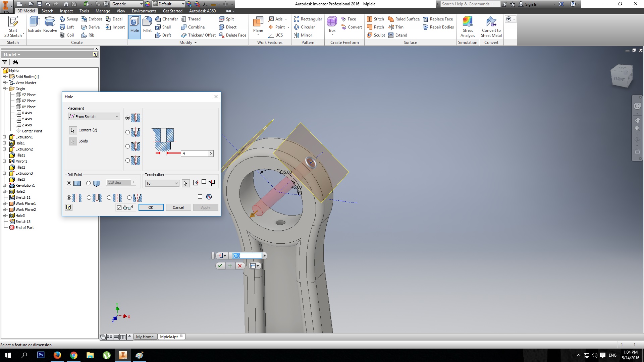This screenshot has width=644, height=362.
Task: Select angled drill point radio button
Action: [x=89, y=183]
